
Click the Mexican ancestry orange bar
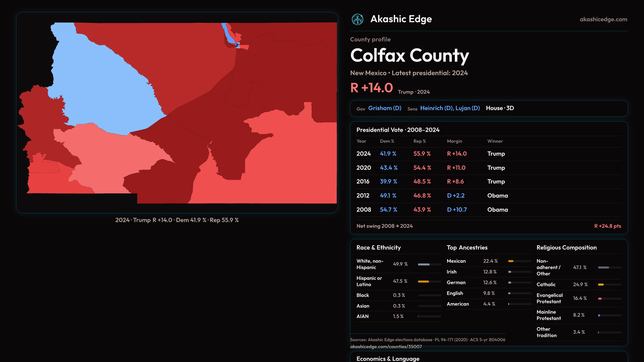pos(511,261)
